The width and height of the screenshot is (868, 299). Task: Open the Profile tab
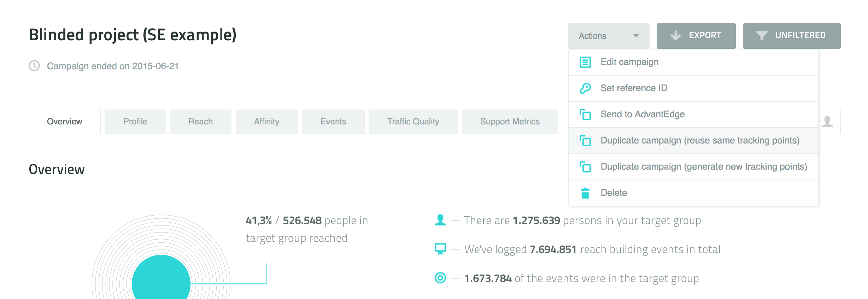(135, 122)
